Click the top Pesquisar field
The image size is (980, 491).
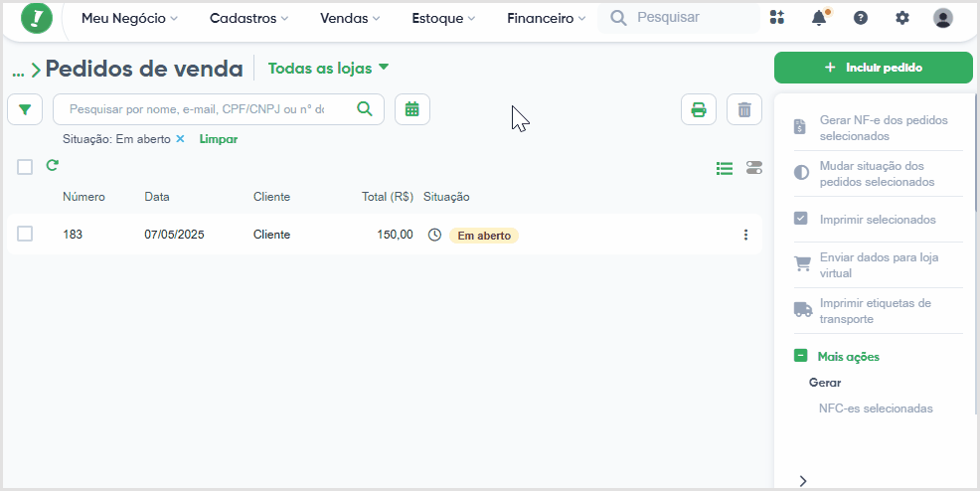(679, 18)
